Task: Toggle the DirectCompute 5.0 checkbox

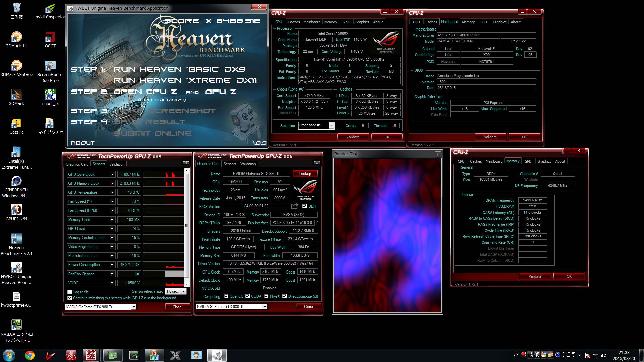Action: [x=285, y=296]
